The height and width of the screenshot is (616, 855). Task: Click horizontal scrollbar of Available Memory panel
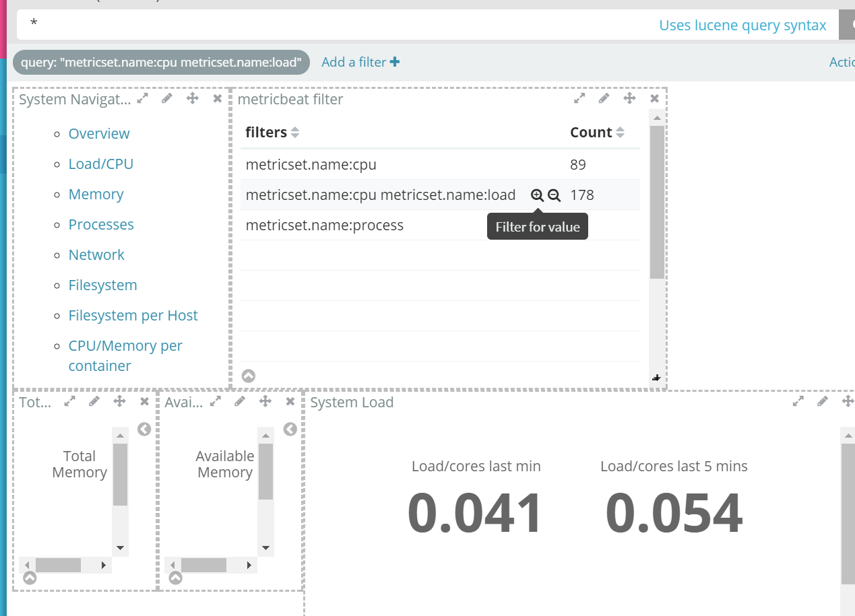click(x=203, y=565)
